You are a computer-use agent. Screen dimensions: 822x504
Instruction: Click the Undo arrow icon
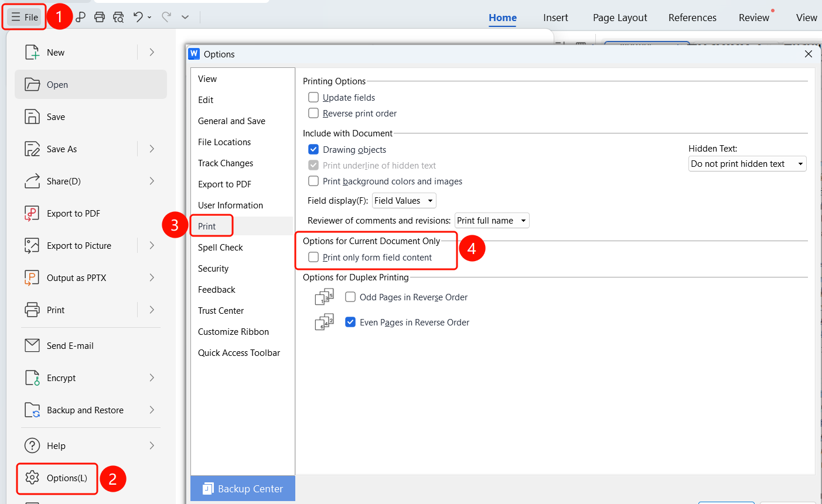138,17
